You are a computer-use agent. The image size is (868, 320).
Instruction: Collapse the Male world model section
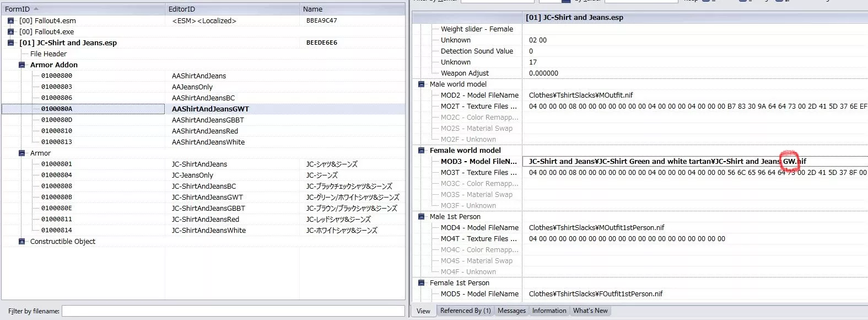click(x=421, y=84)
